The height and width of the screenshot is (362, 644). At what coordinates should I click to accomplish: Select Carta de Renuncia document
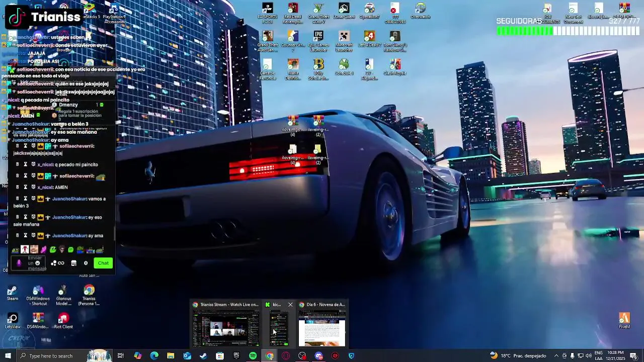267,69
